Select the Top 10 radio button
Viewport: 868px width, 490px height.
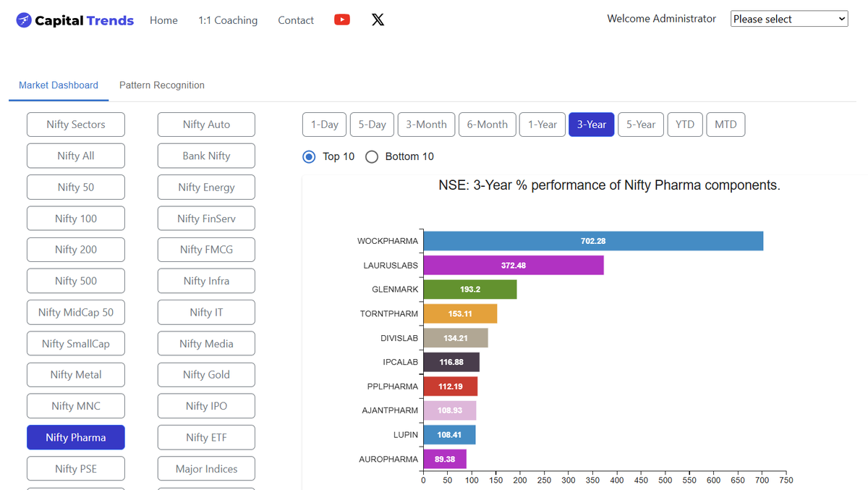309,156
